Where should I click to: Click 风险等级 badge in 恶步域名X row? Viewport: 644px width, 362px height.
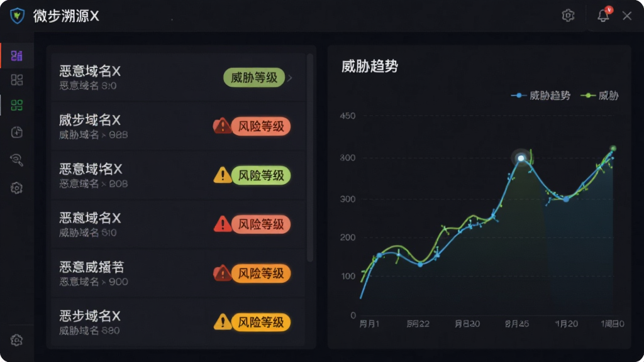pos(261,322)
